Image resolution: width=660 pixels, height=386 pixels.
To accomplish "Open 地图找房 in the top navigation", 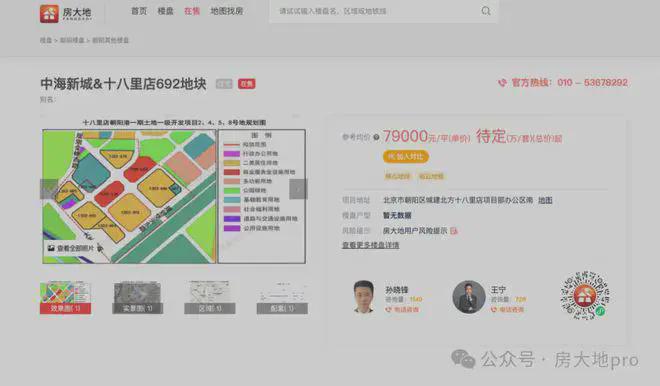I will pyautogui.click(x=227, y=11).
